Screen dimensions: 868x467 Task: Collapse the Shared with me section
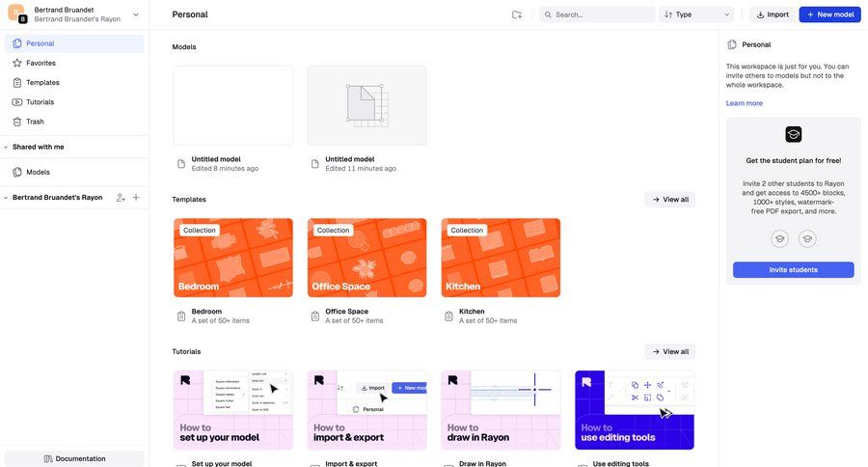tap(7, 147)
